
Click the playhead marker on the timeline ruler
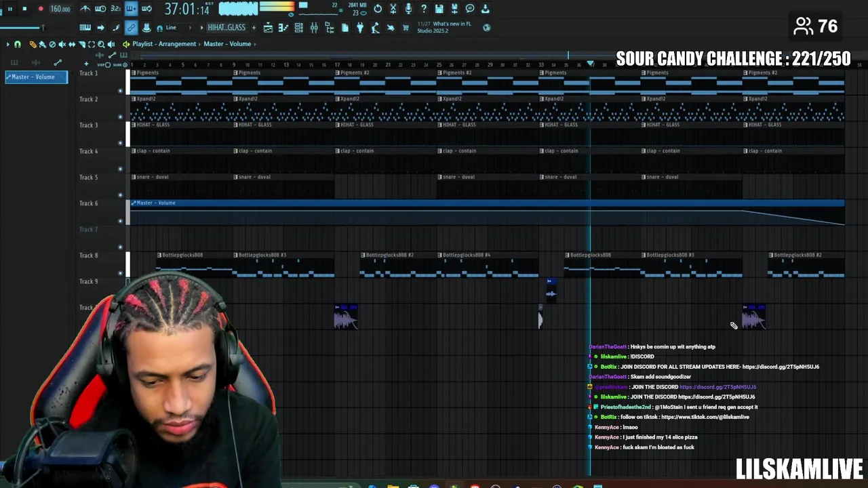click(x=590, y=64)
